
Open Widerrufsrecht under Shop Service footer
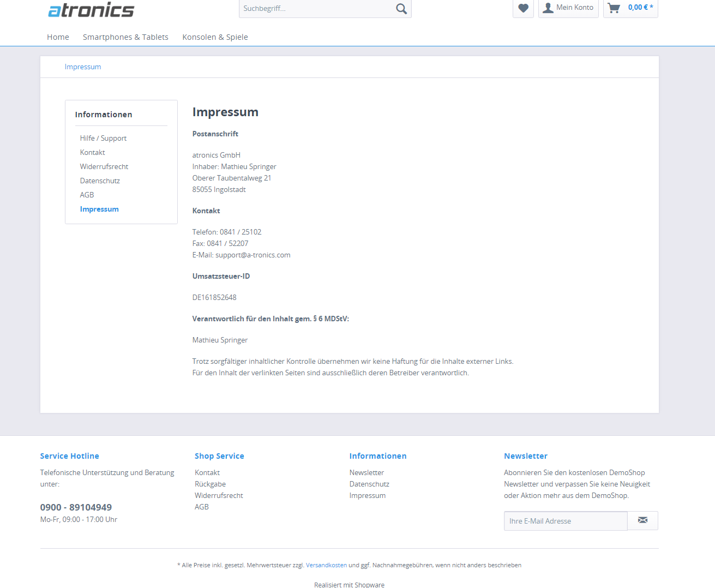(x=219, y=496)
